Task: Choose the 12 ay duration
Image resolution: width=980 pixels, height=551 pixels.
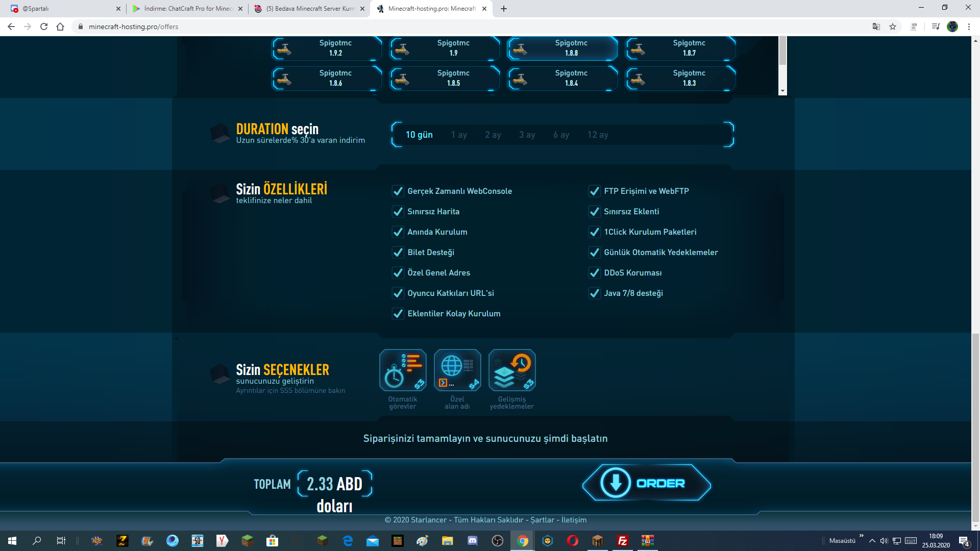Action: tap(598, 135)
